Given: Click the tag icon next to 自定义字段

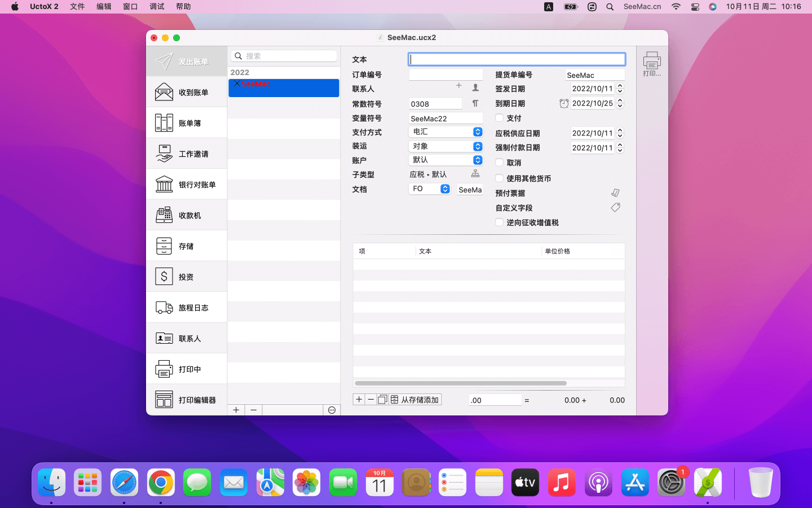Looking at the screenshot, I should 615,208.
